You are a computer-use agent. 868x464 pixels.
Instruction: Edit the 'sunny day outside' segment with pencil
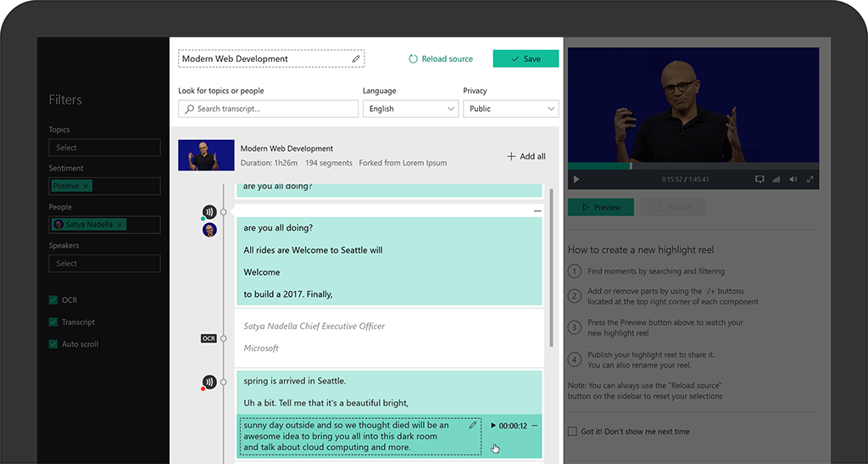pyautogui.click(x=473, y=426)
